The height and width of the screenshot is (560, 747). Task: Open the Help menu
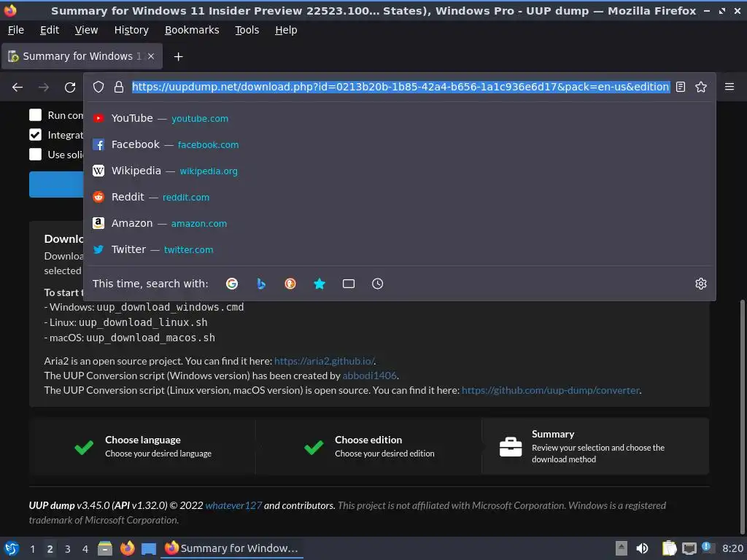pos(286,30)
